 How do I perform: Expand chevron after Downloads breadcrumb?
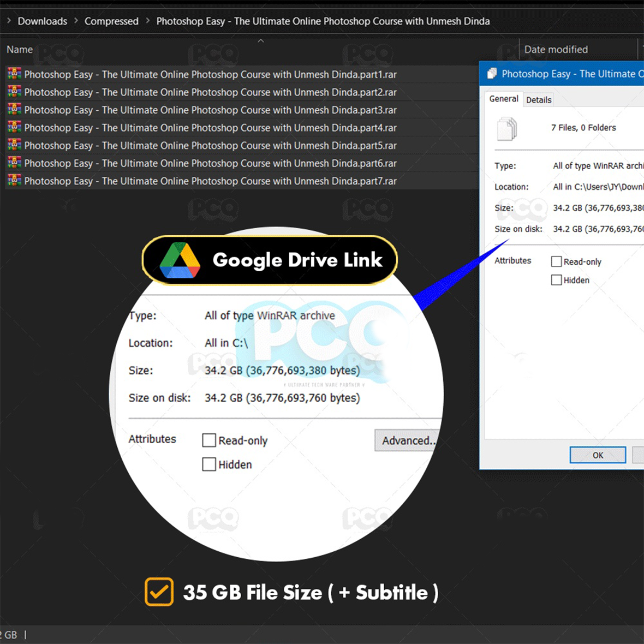pos(76,21)
